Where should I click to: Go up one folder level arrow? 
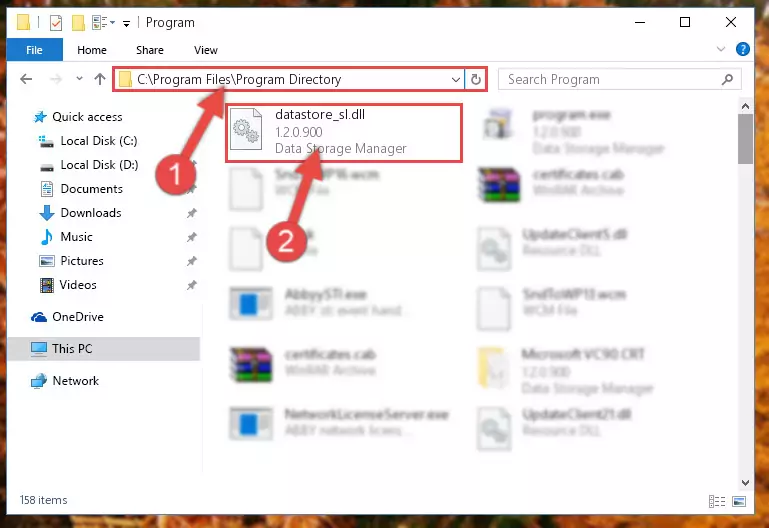pyautogui.click(x=100, y=79)
